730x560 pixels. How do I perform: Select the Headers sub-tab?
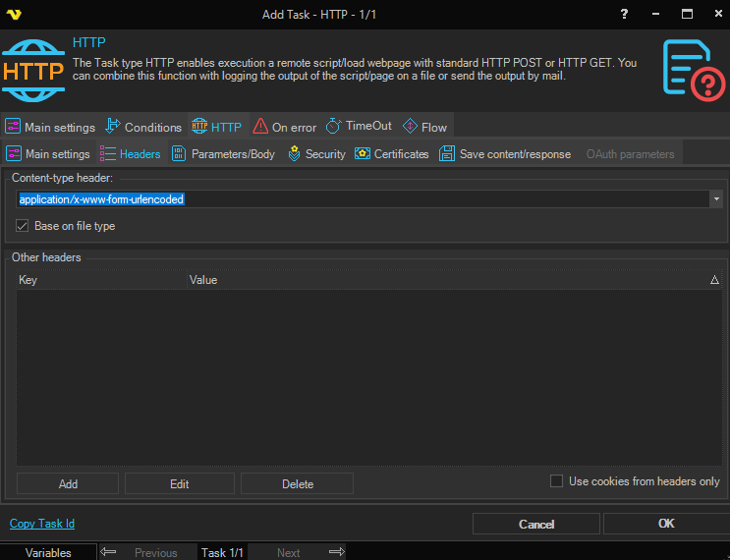(131, 153)
